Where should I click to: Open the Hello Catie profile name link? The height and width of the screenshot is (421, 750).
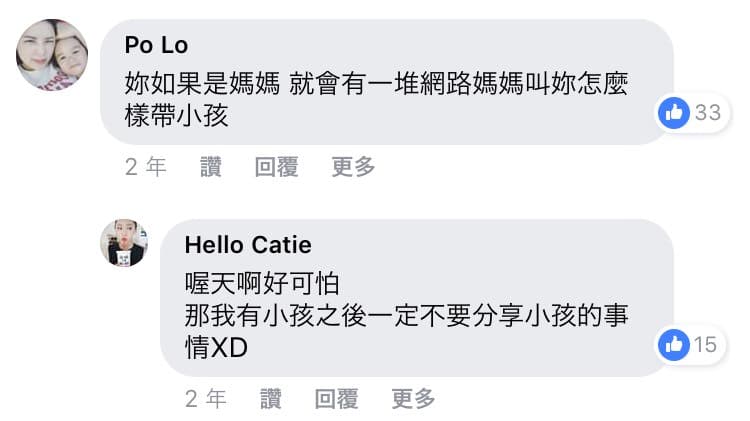click(248, 245)
